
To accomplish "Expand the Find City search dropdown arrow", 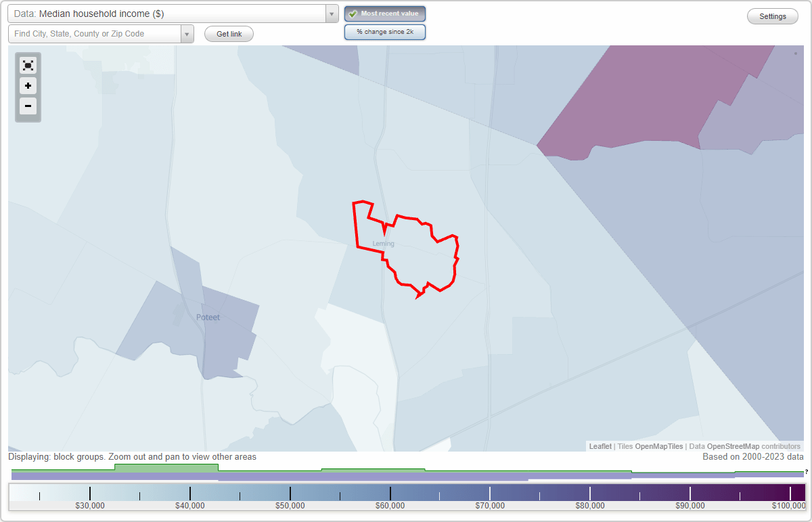I will pyautogui.click(x=187, y=33).
